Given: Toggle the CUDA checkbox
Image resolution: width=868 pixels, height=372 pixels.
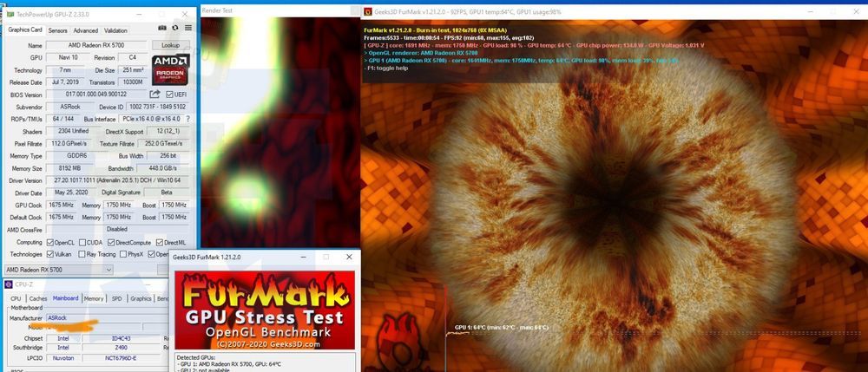Looking at the screenshot, I should coord(82,242).
